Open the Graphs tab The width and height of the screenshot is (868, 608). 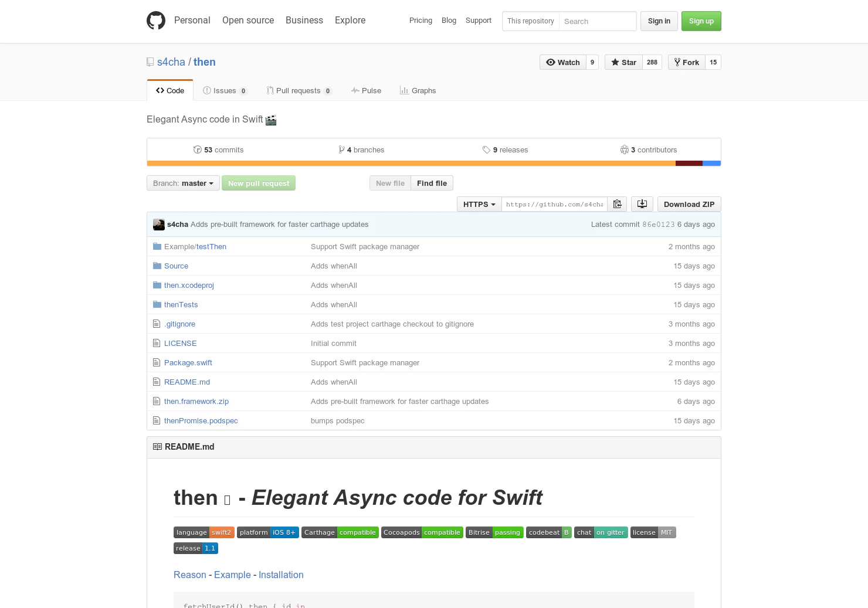(418, 90)
